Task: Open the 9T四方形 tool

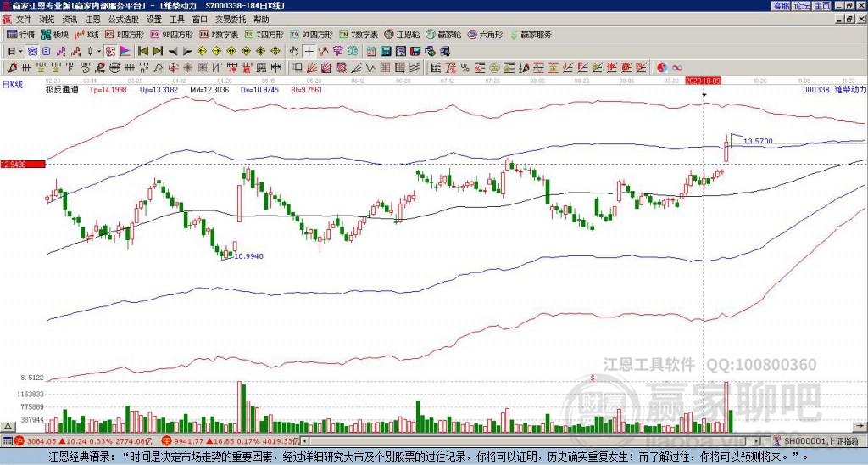Action: pos(311,34)
